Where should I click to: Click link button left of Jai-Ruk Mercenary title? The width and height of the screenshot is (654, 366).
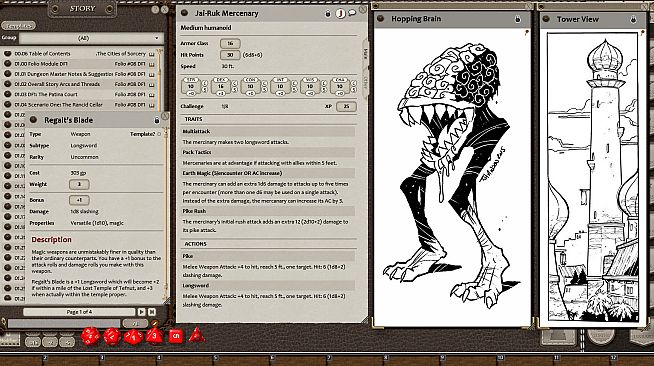tap(185, 13)
